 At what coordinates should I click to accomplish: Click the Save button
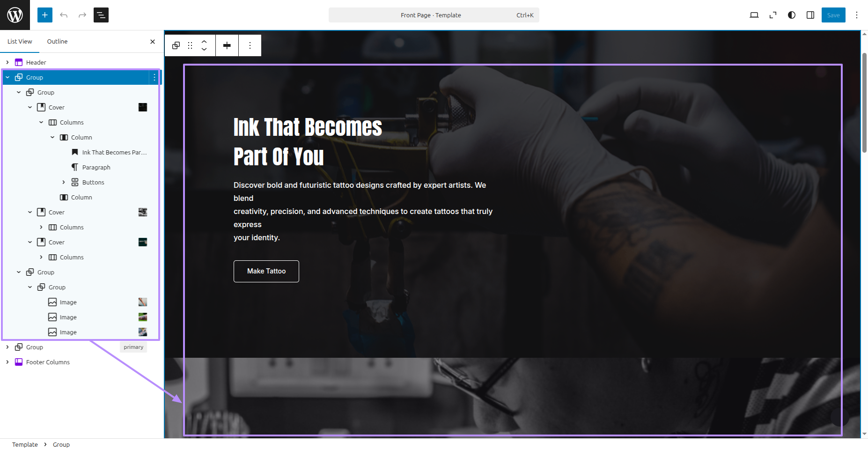coord(833,15)
